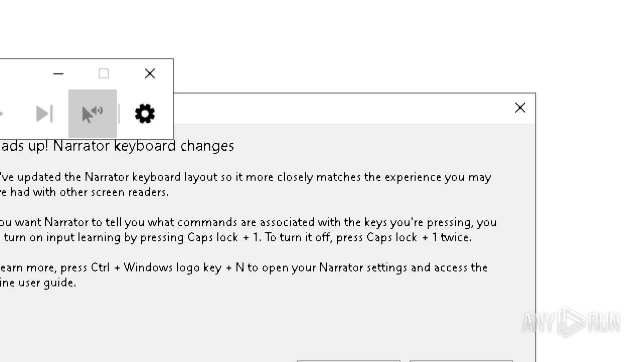Click the vertical separator left of the gear
Image resolution: width=644 pixels, height=362 pixels.
119,114
